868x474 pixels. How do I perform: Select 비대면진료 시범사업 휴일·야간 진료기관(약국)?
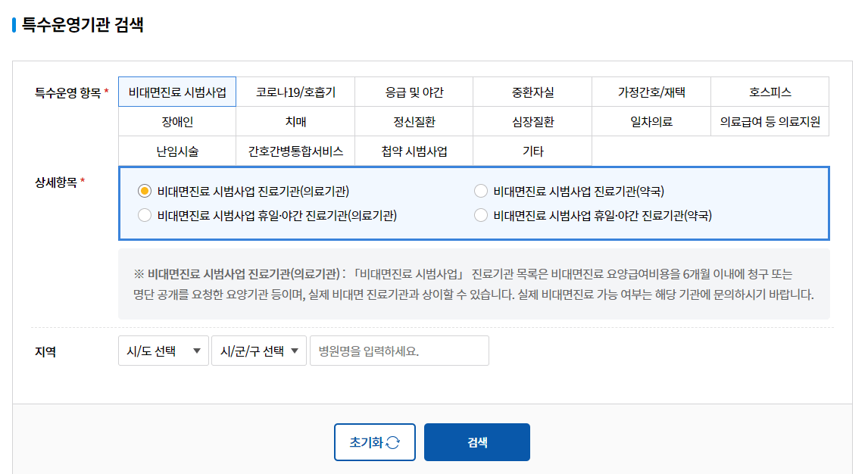481,215
